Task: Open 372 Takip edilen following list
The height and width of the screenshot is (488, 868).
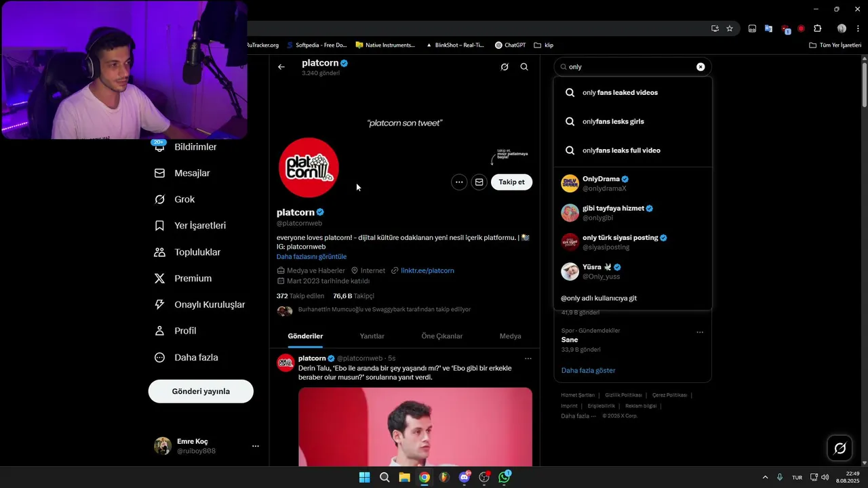Action: 300,296
